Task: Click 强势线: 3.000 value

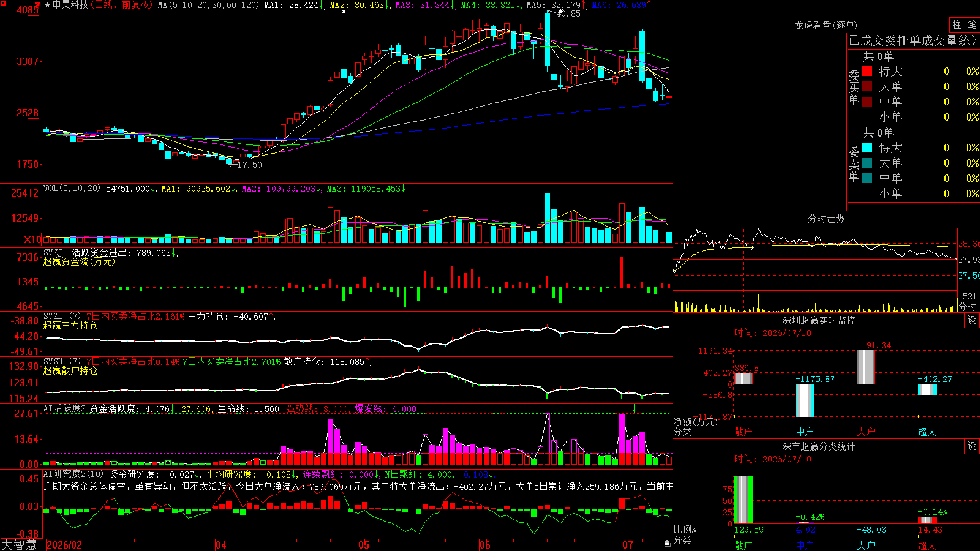Action: [x=318, y=408]
